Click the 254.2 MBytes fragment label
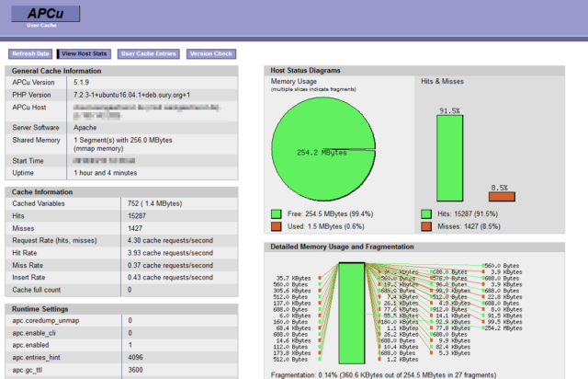 click(503, 328)
